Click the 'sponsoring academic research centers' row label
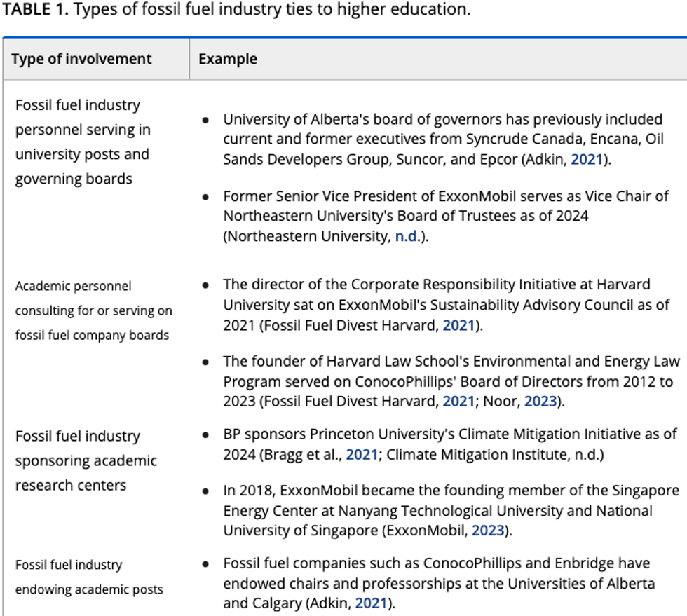Screen dimensions: 687x616 click(x=86, y=460)
